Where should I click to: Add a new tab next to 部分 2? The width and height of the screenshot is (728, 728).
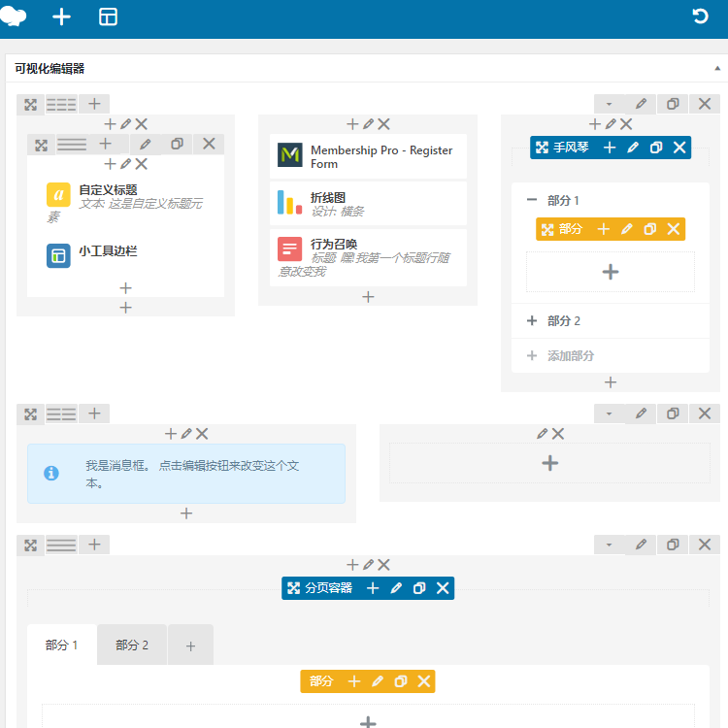190,645
